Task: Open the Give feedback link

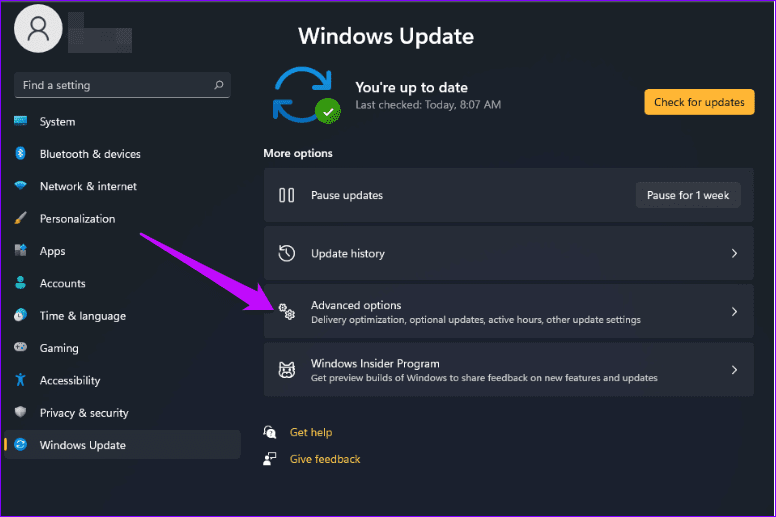Action: coord(325,459)
